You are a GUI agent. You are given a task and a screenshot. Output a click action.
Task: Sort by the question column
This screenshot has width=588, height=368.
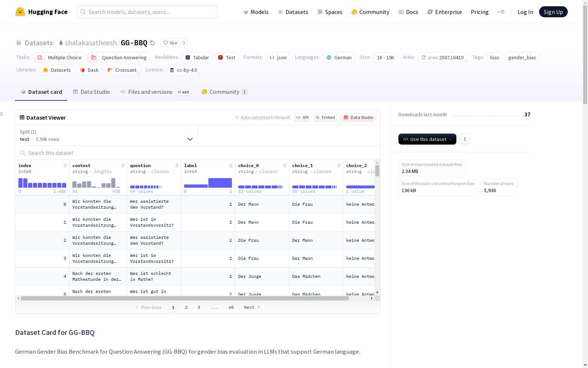[x=177, y=166]
